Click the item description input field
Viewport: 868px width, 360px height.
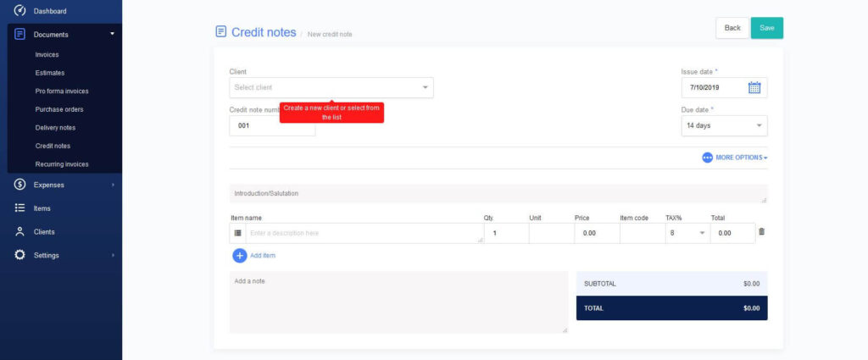(x=364, y=233)
